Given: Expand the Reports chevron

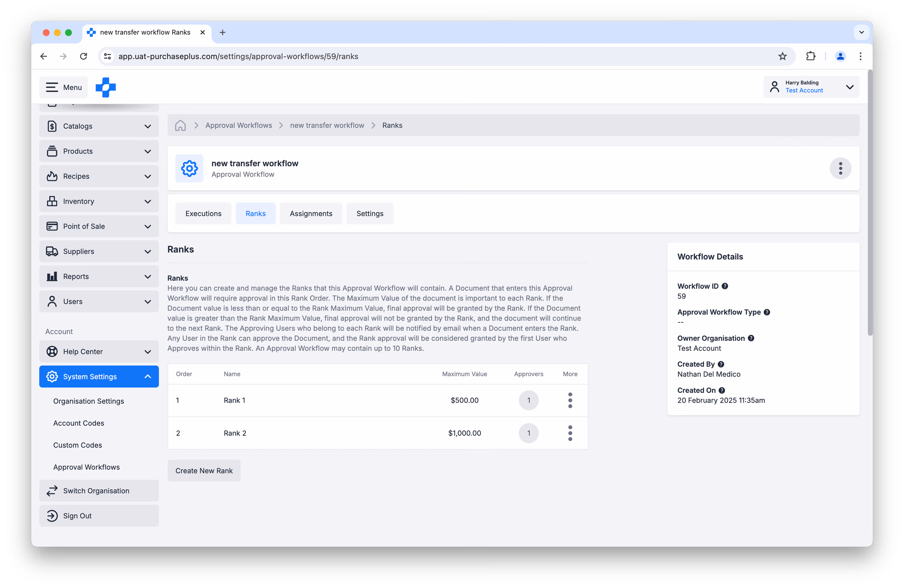Looking at the screenshot, I should pos(148,277).
